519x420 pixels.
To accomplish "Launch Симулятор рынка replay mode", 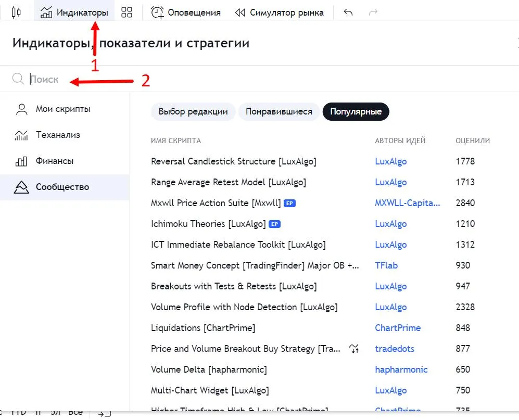I will pos(279,12).
